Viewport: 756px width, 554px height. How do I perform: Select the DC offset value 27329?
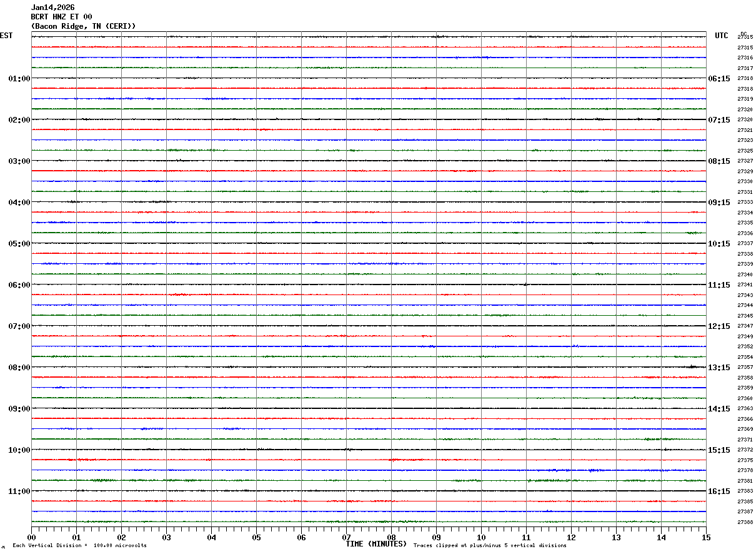(745, 171)
